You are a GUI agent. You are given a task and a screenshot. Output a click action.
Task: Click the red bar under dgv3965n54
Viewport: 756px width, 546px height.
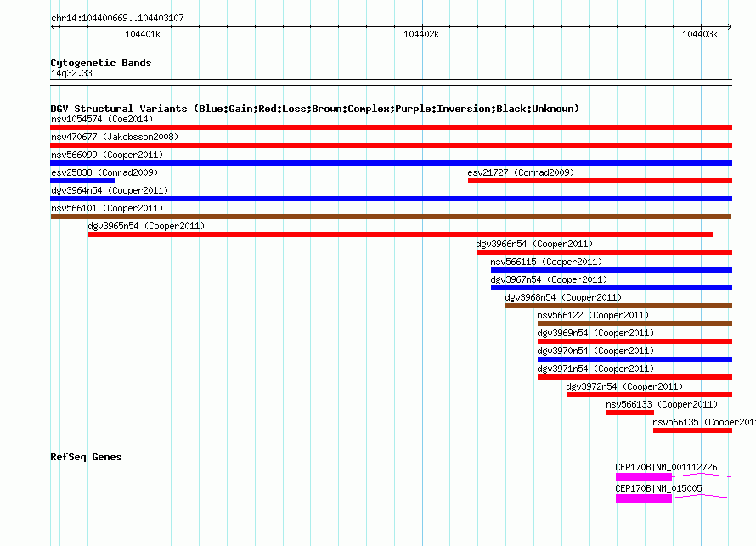tap(400, 234)
